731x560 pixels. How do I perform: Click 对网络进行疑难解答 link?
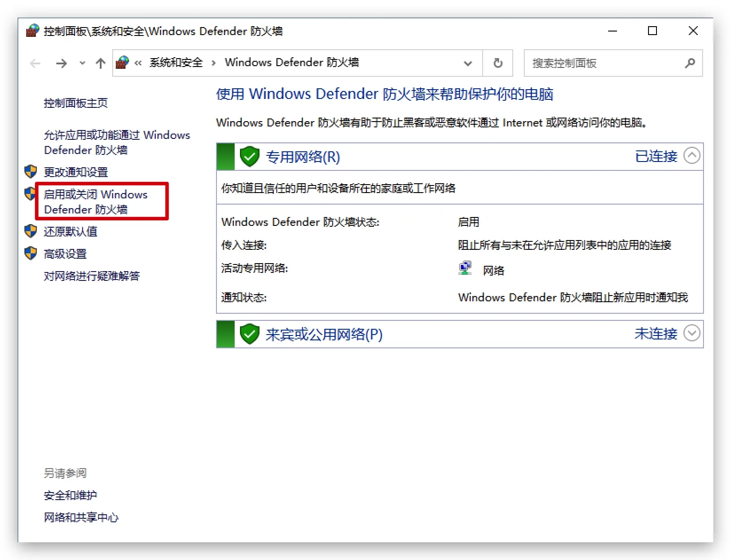click(x=92, y=276)
